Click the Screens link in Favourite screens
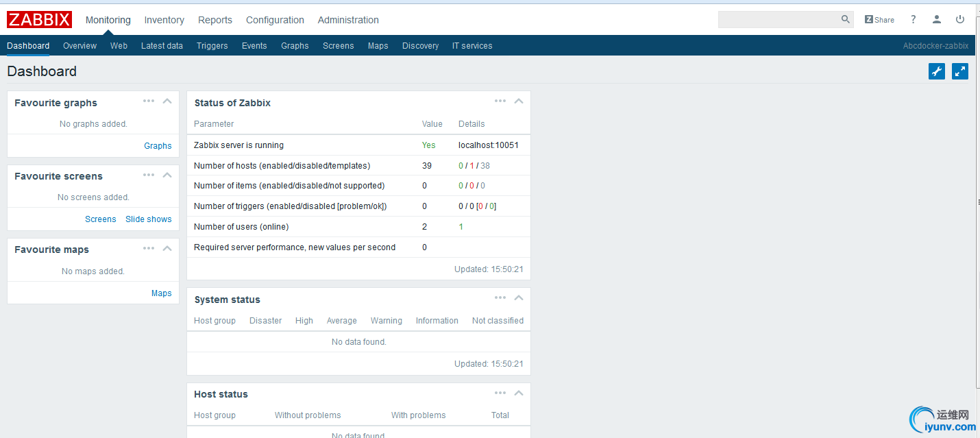The image size is (980, 438). tap(101, 219)
